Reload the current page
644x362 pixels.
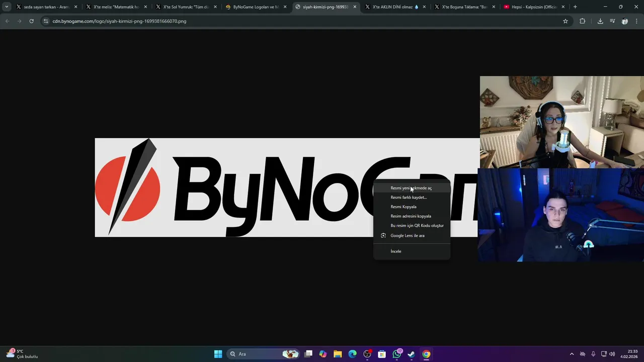pos(31,21)
